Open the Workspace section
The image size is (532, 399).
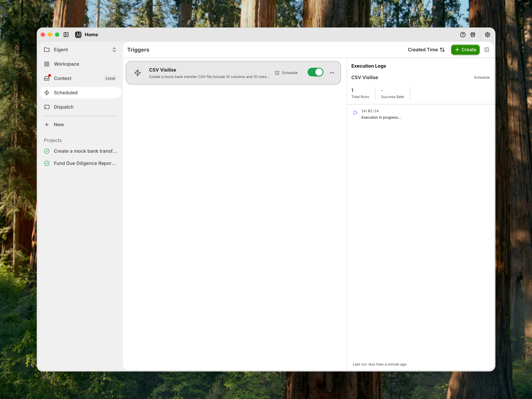[x=80, y=64]
